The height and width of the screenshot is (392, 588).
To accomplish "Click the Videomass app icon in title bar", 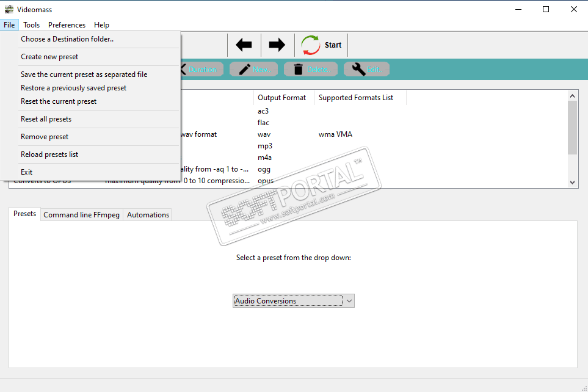I will tap(9, 9).
